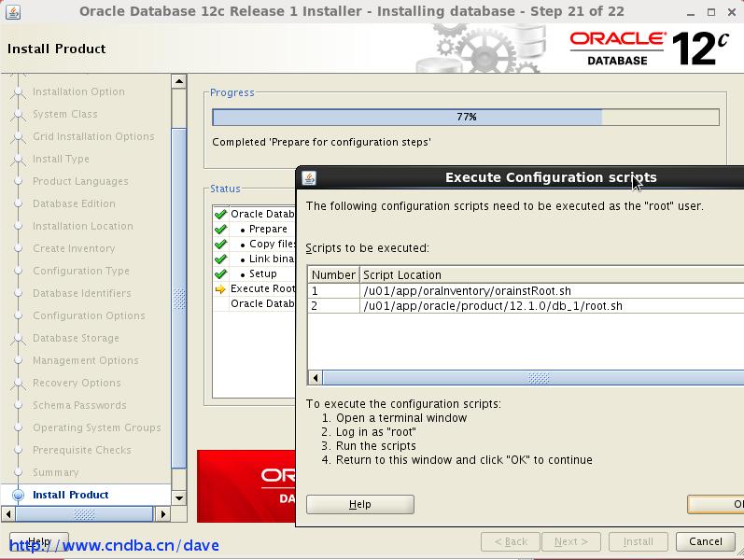Click yellow arrow icon beside Execute Root row

(220, 289)
